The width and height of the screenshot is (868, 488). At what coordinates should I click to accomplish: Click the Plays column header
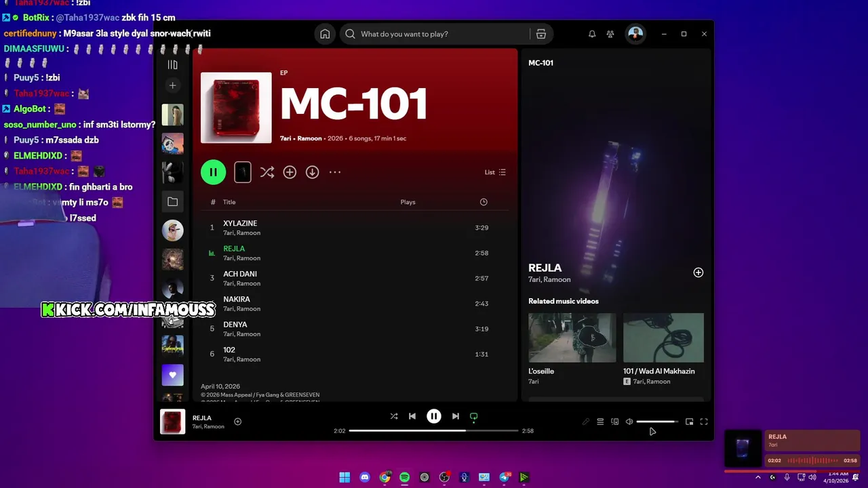point(408,202)
